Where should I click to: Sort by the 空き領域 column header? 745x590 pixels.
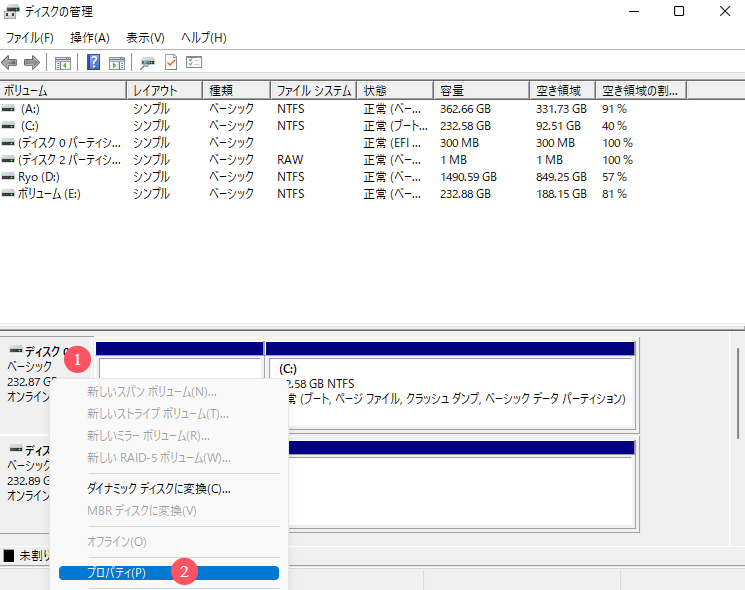pos(563,90)
